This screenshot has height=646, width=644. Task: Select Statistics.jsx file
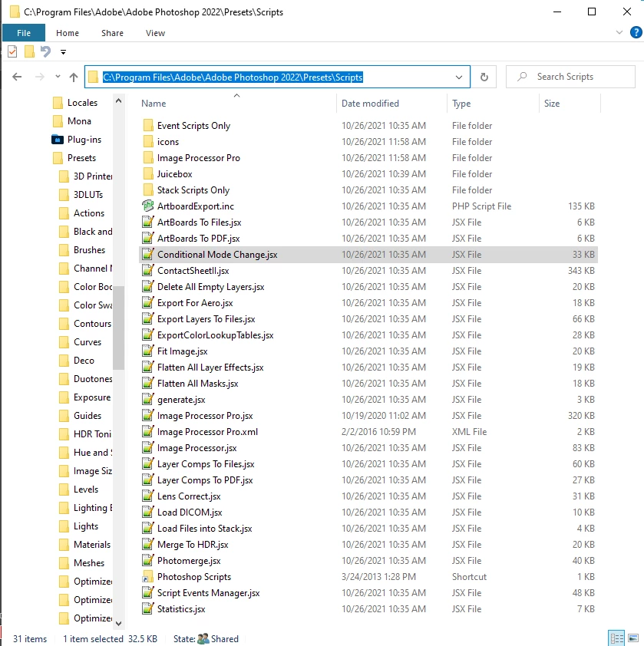click(x=181, y=609)
